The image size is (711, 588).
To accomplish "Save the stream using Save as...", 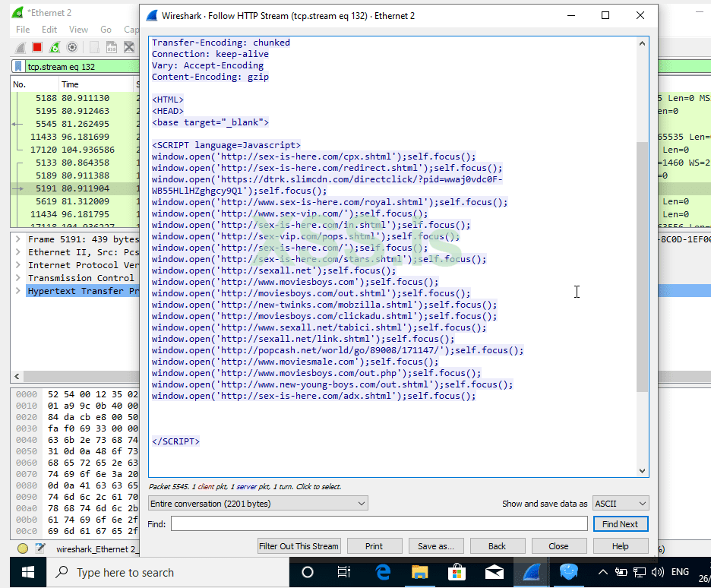I will [436, 545].
